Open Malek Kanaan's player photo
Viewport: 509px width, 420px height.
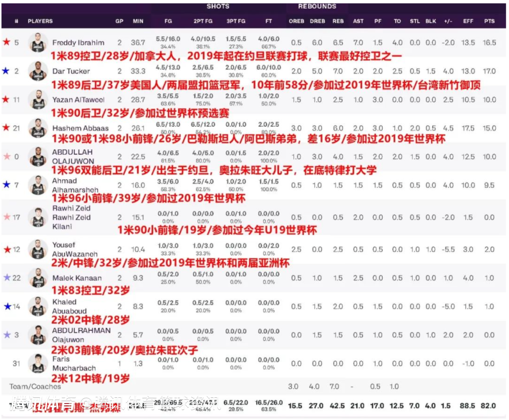point(38,278)
